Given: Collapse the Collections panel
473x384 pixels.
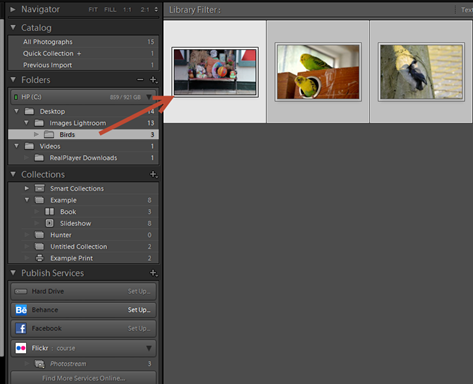Looking at the screenshot, I should pos(13,174).
